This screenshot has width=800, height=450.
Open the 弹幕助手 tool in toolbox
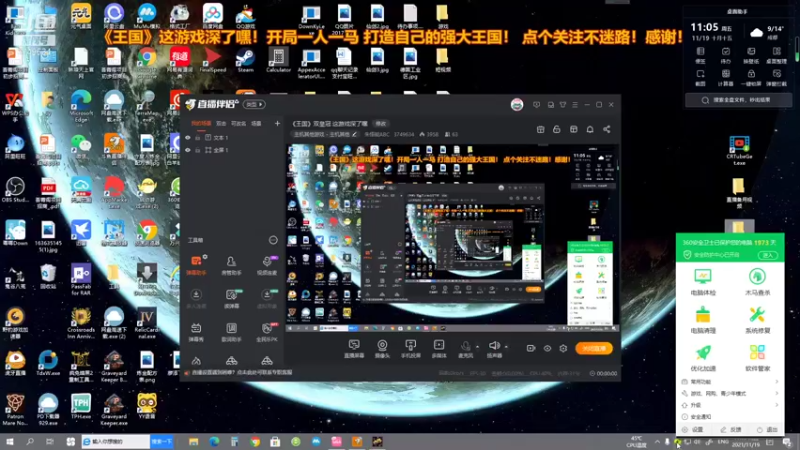point(196,265)
